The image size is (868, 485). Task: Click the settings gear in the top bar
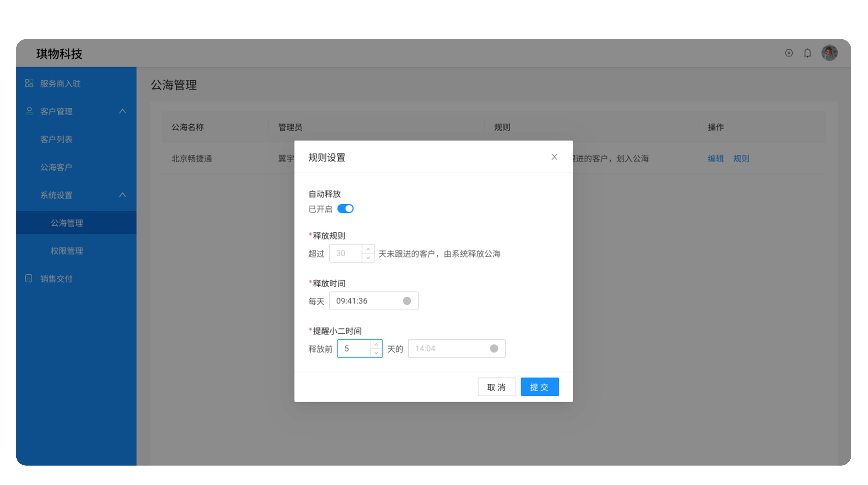coord(789,53)
